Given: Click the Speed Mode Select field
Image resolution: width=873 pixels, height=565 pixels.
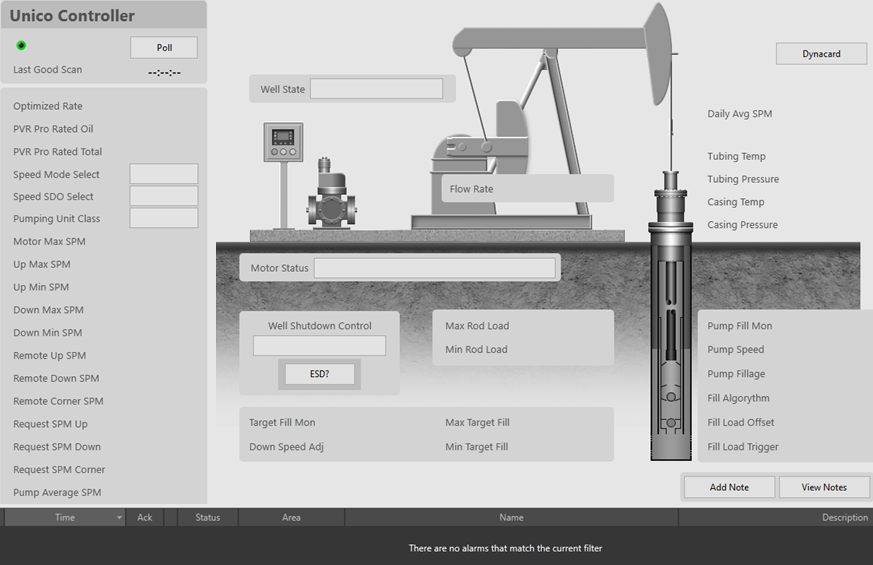Looking at the screenshot, I should 164,174.
